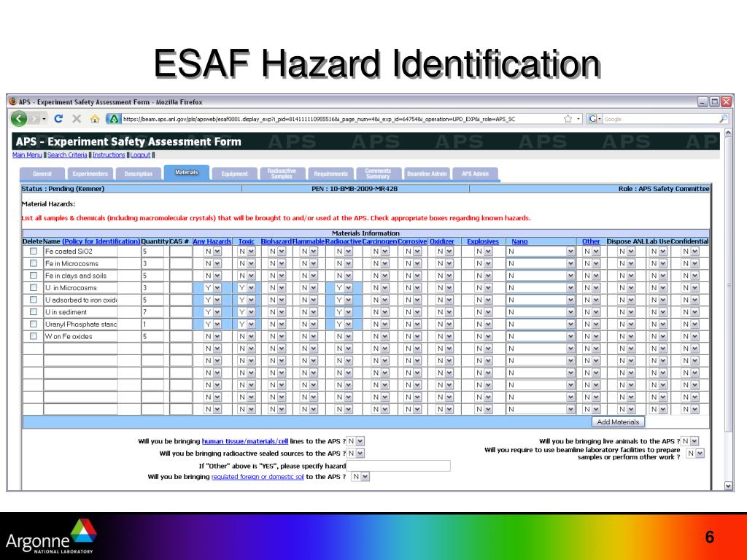Click the Stop loading X icon
747x560 pixels.
point(76,119)
